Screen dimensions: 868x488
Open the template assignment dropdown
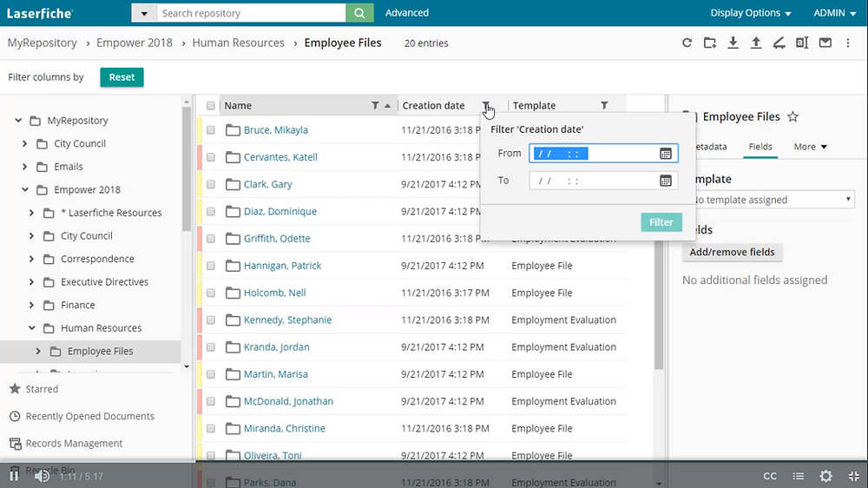tap(773, 200)
